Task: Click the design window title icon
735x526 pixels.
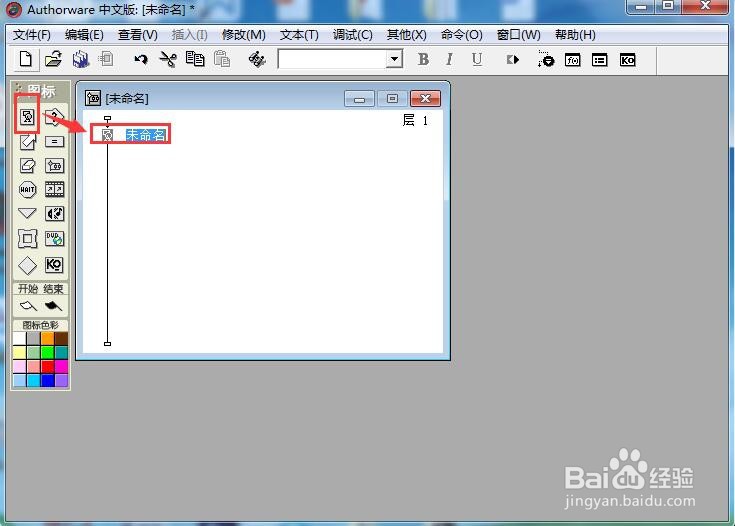Action: click(93, 98)
